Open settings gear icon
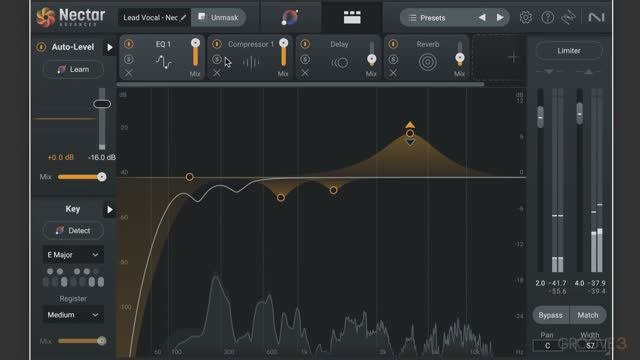Viewport: 640px width, 360px height. [x=526, y=18]
